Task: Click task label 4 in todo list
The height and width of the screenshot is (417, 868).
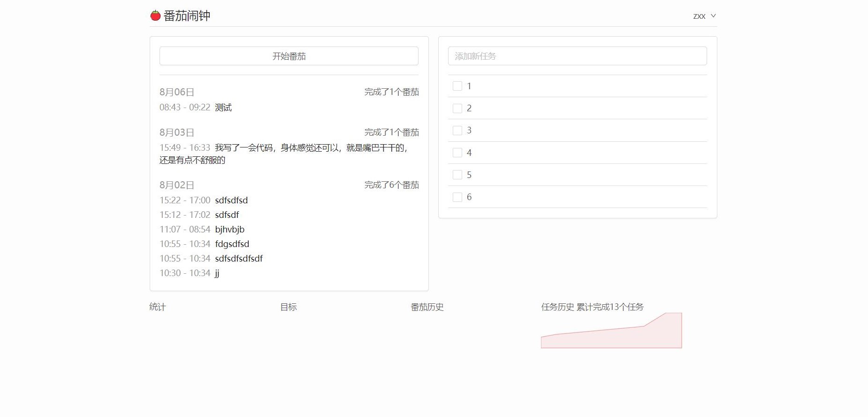Action: click(x=469, y=153)
